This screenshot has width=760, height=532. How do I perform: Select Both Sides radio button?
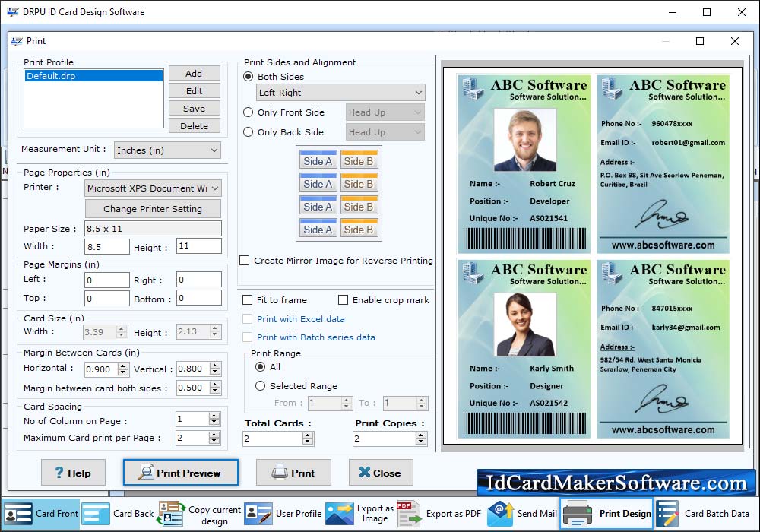click(x=249, y=77)
